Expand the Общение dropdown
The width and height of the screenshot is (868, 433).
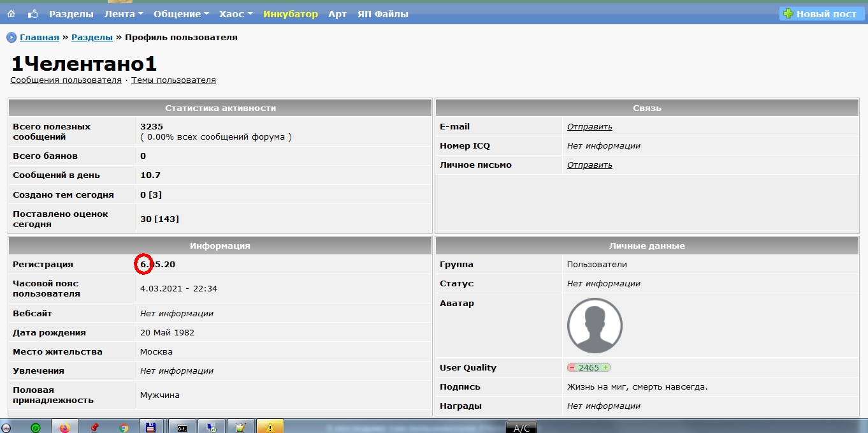[x=181, y=14]
